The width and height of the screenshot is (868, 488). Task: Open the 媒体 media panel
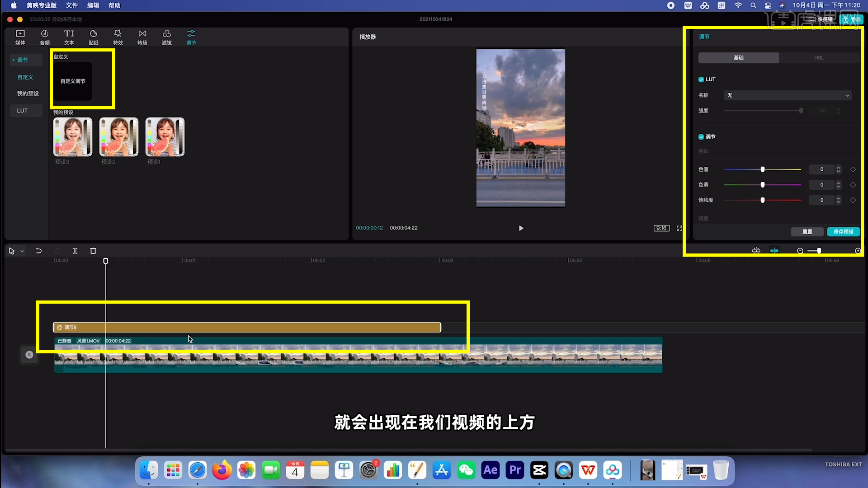click(20, 37)
